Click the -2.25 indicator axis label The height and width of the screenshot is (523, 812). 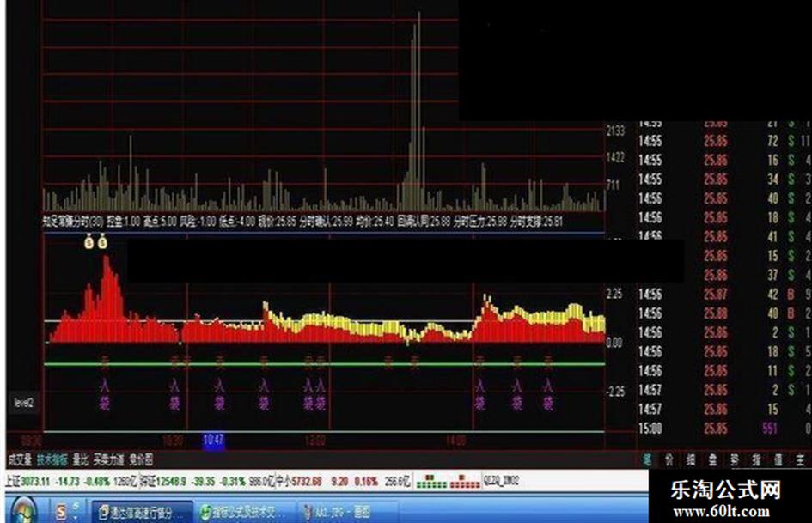tap(614, 391)
